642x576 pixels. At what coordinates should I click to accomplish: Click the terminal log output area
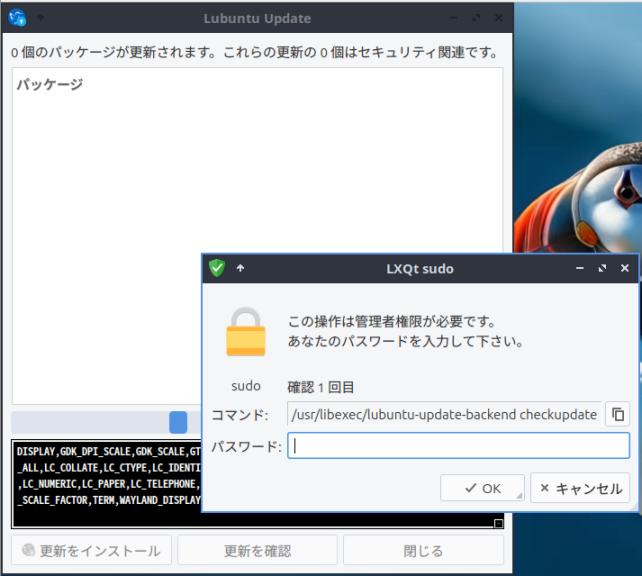[106, 483]
